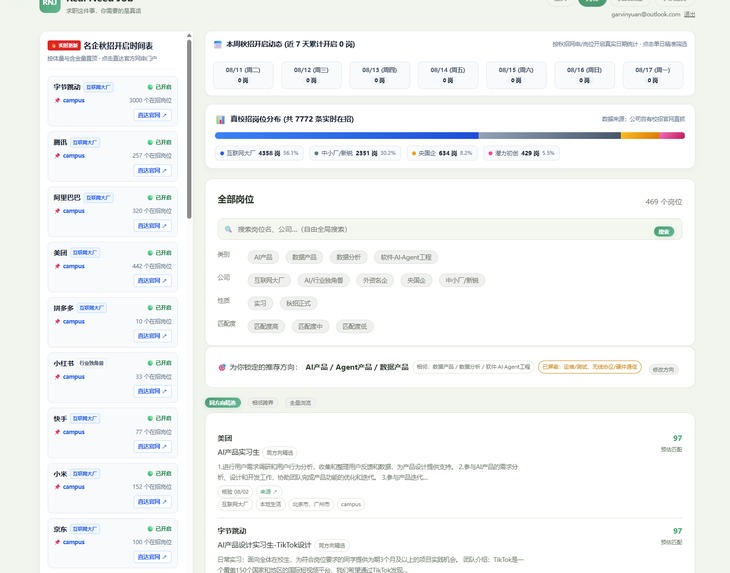Click the sidebar scrollbar up arrow
Image resolution: width=730 pixels, height=573 pixels.
[189, 35]
